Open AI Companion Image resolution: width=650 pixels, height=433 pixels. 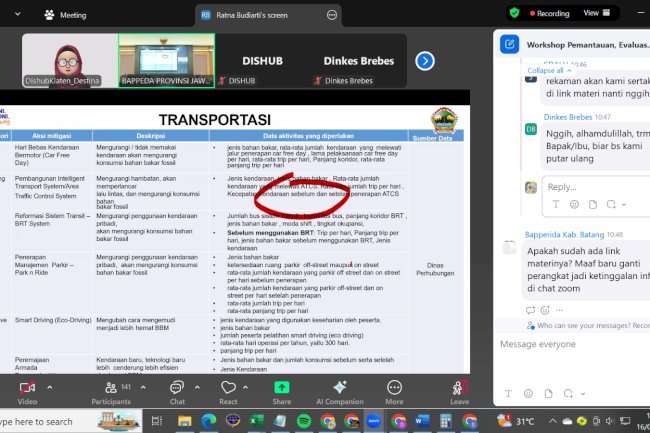[339, 389]
